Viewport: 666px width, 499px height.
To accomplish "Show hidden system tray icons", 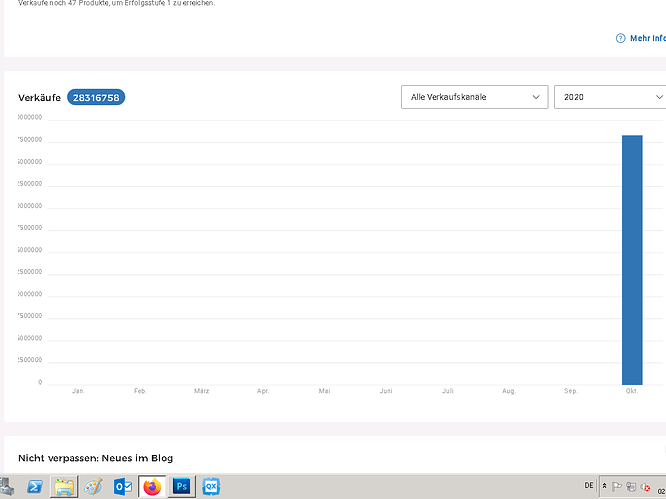I will point(604,485).
